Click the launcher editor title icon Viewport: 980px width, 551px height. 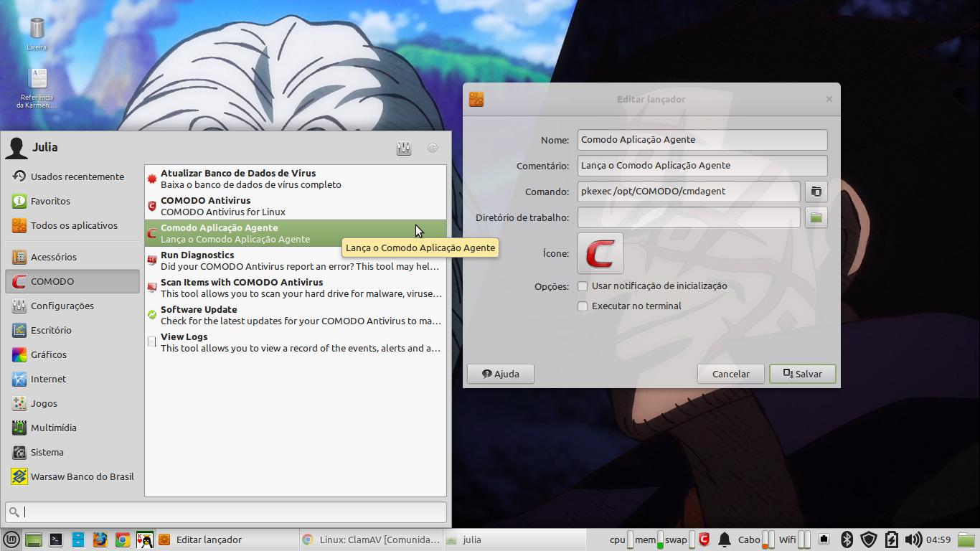(476, 99)
